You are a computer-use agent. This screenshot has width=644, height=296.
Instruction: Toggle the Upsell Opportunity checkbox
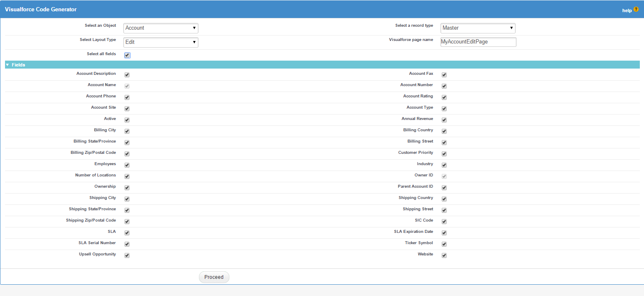127,255
